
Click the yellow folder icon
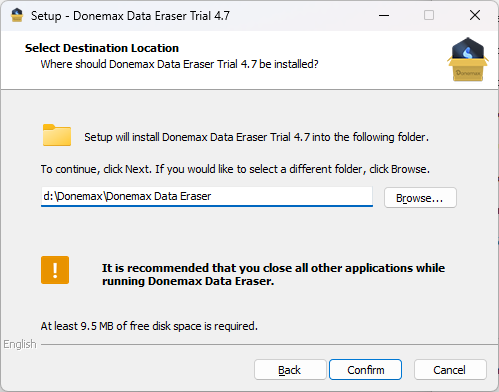coord(57,135)
